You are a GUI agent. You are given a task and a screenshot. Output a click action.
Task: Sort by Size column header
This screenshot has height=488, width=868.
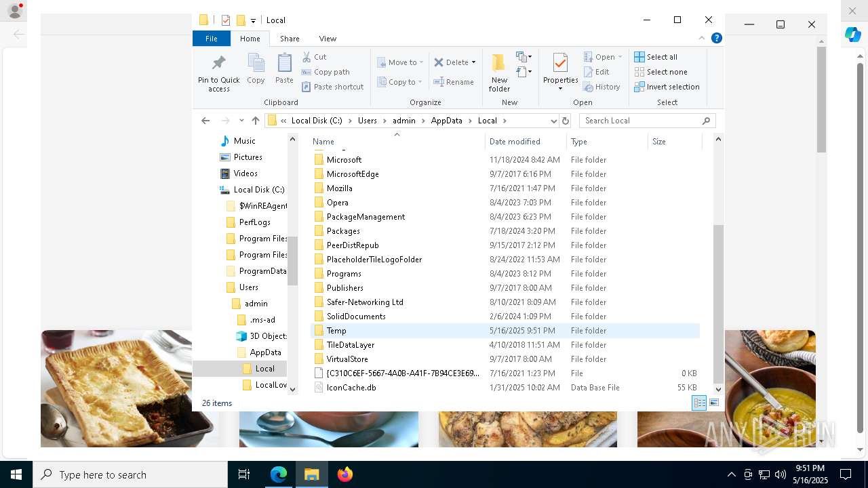pyautogui.click(x=675, y=142)
